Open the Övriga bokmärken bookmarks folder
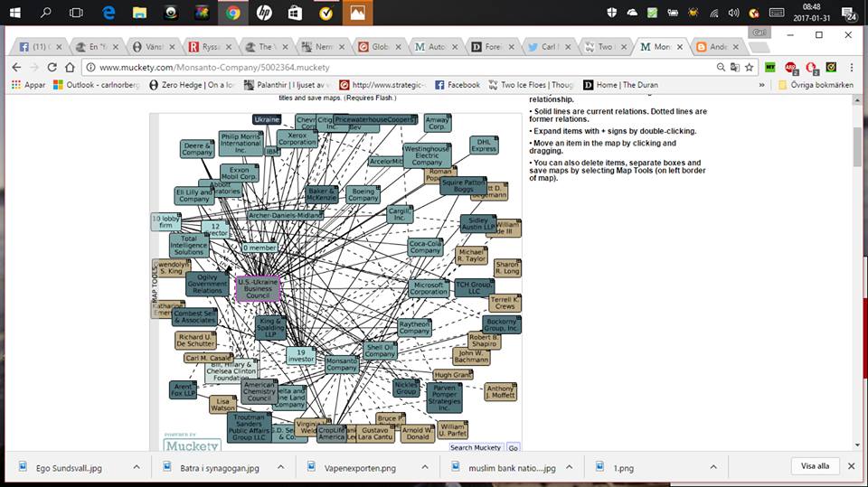This screenshot has height=487, width=868. coord(814,85)
